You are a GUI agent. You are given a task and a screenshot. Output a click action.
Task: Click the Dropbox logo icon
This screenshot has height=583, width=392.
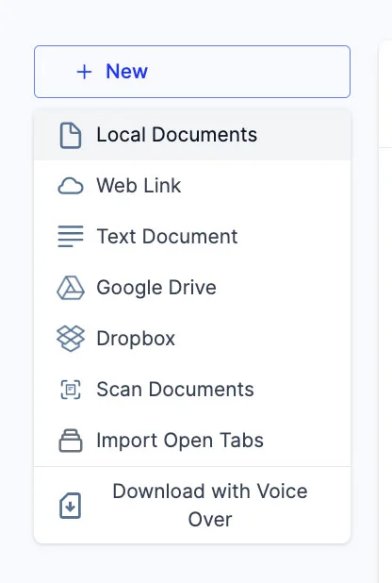(x=71, y=339)
